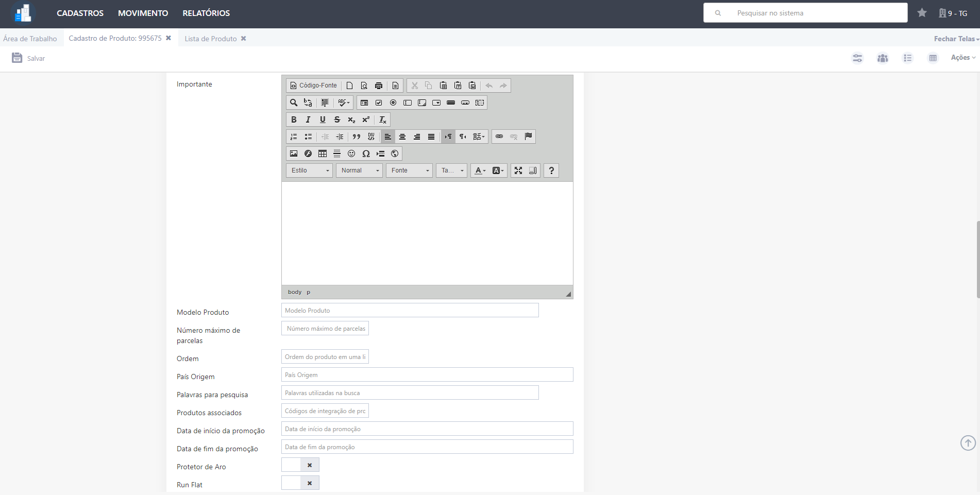This screenshot has height=495, width=980.
Task: Expand the spell check options dropdown
Action: click(x=344, y=103)
